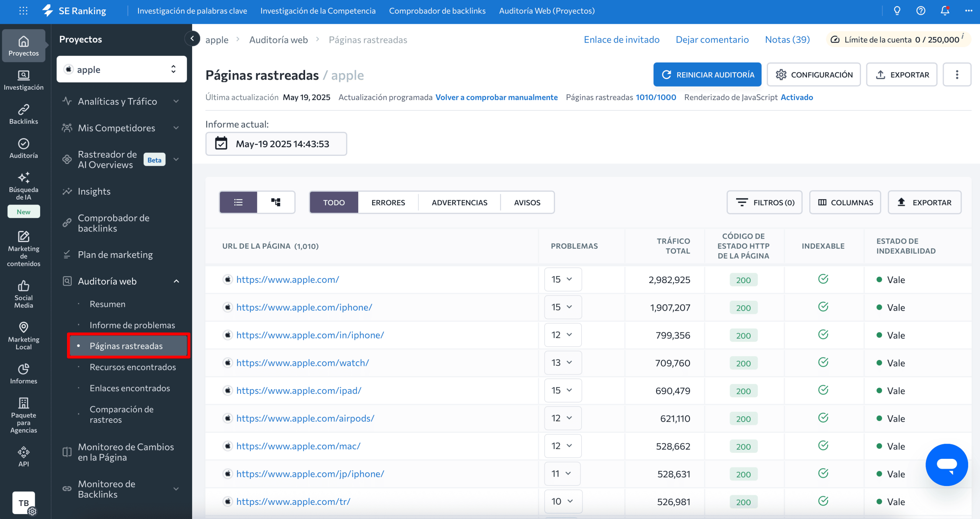Click the SE Ranking logo
The image size is (980, 519).
(x=74, y=11)
